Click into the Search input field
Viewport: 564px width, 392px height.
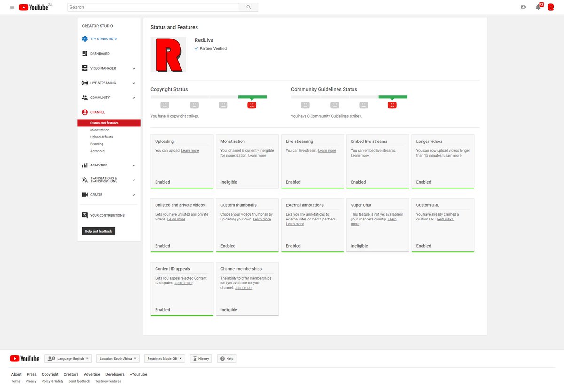(x=153, y=7)
